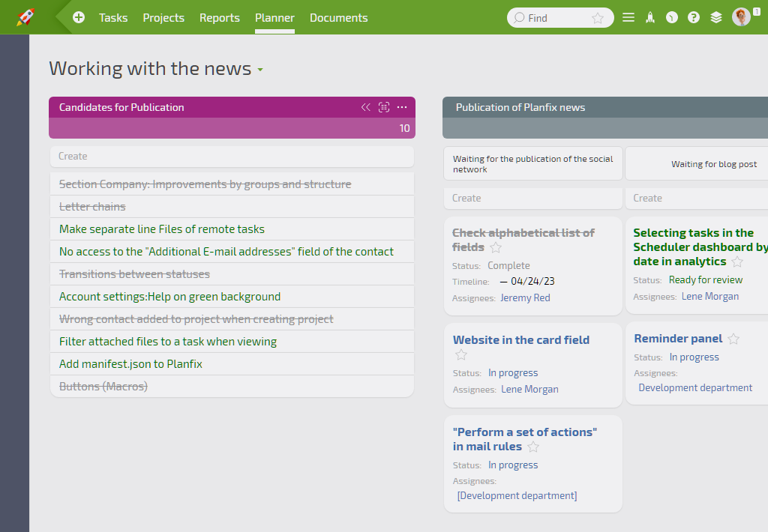This screenshot has width=768, height=532.
Task: Click the notification badge '1' near avatar
Action: point(757,12)
